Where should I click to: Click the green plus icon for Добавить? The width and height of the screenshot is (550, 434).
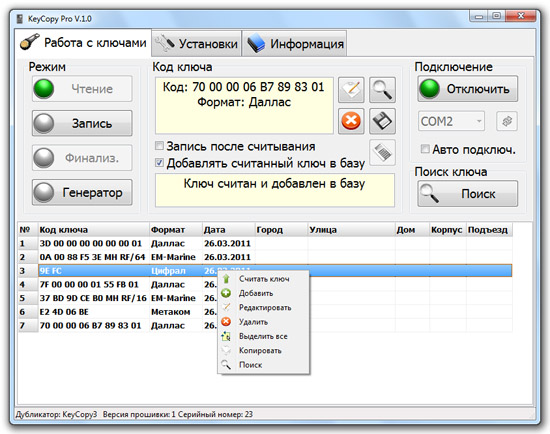(226, 293)
